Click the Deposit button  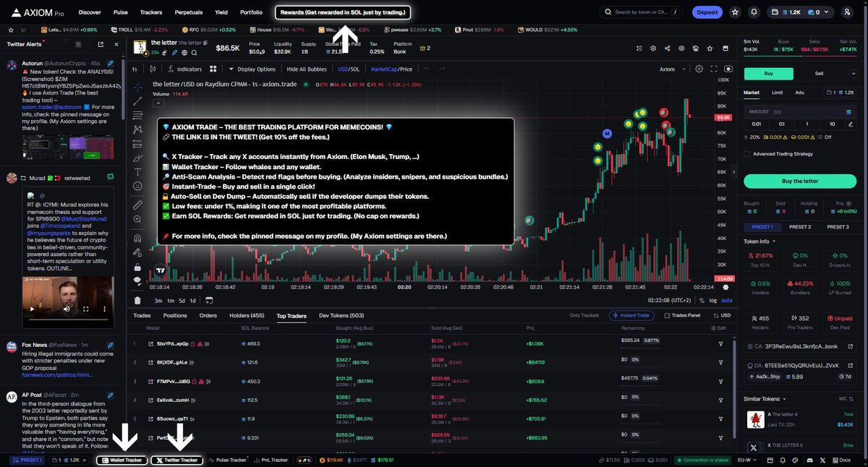click(x=707, y=12)
